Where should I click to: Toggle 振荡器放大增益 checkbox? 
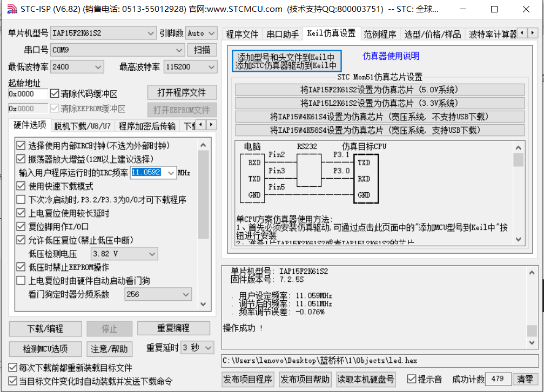point(21,159)
